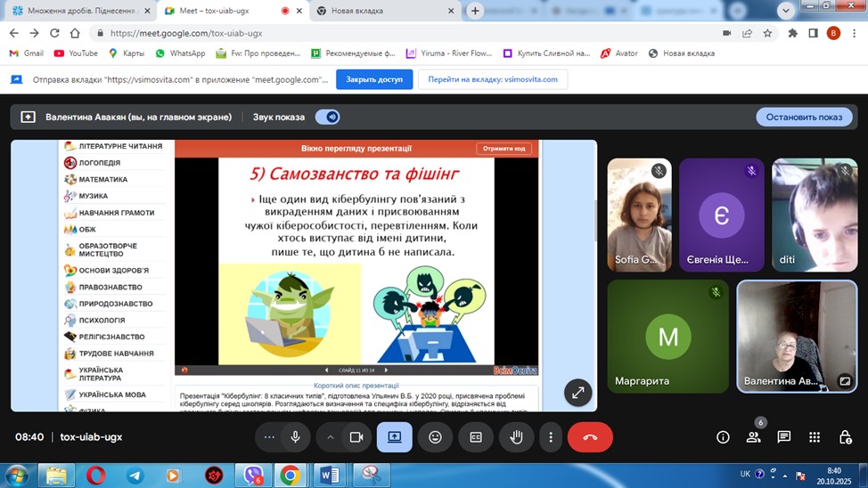Select МАТЕМАТИКА in subjects sidebar

[x=103, y=180]
